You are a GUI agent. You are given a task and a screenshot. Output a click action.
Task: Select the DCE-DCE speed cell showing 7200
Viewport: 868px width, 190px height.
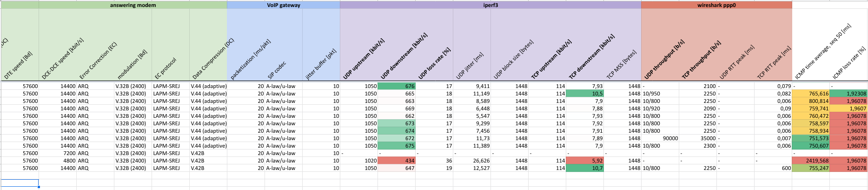58,153
